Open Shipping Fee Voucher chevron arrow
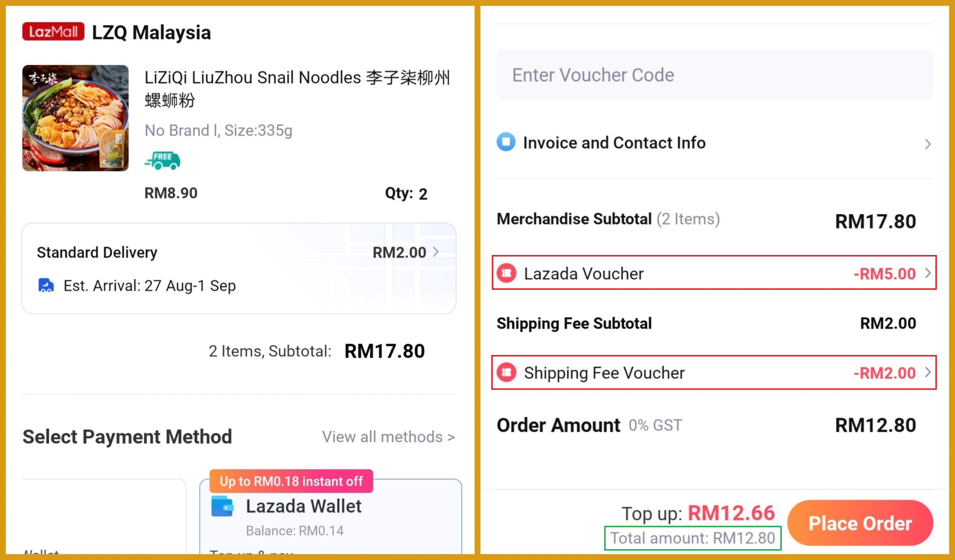 [x=928, y=372]
